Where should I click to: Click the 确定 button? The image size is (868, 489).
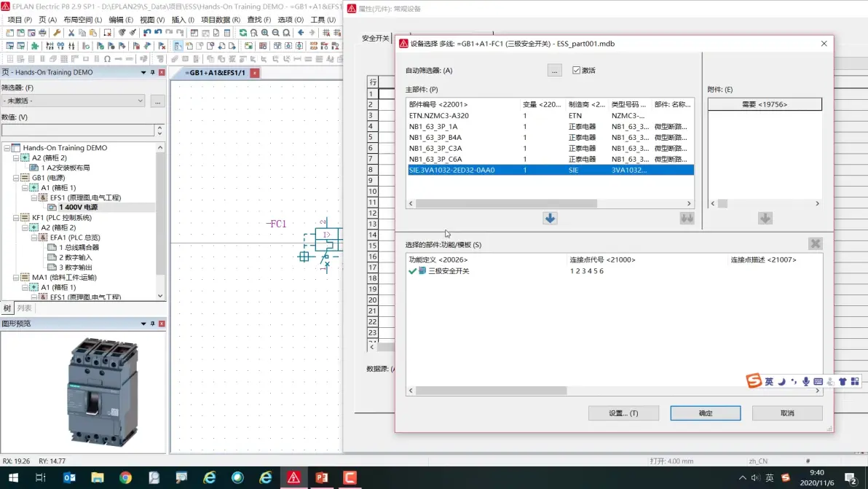[x=705, y=413]
